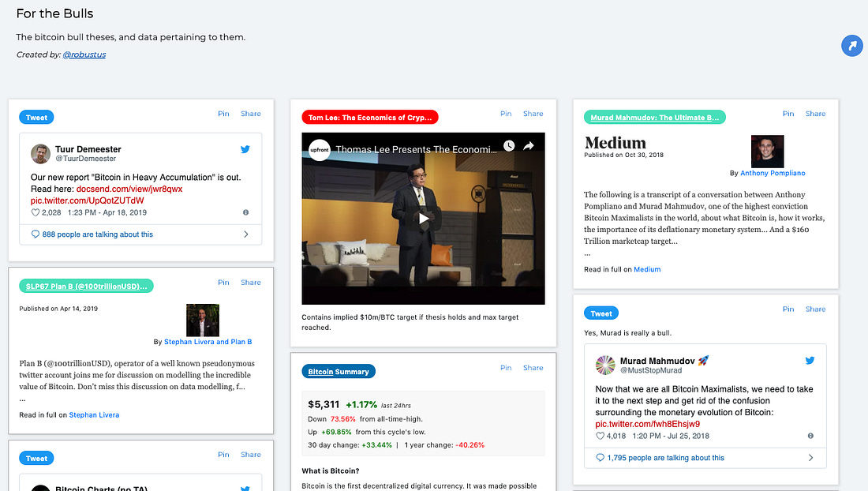868x491 pixels.
Task: Click the Watch Later clock icon on video
Action: pyautogui.click(x=509, y=145)
